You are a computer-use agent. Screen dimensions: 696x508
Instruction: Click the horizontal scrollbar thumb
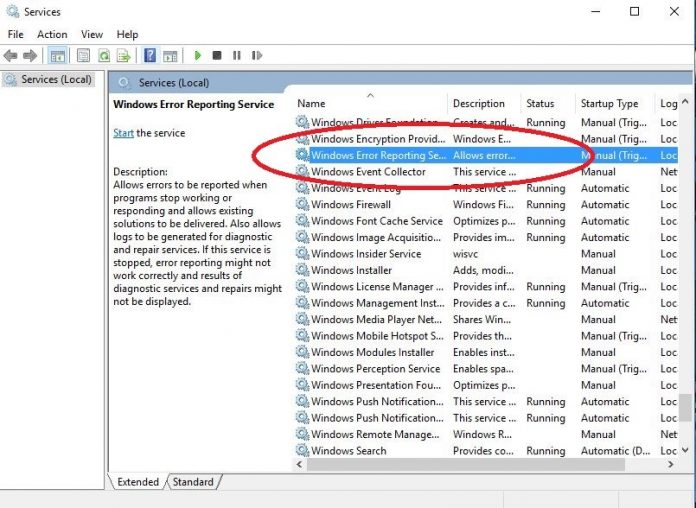(466, 464)
